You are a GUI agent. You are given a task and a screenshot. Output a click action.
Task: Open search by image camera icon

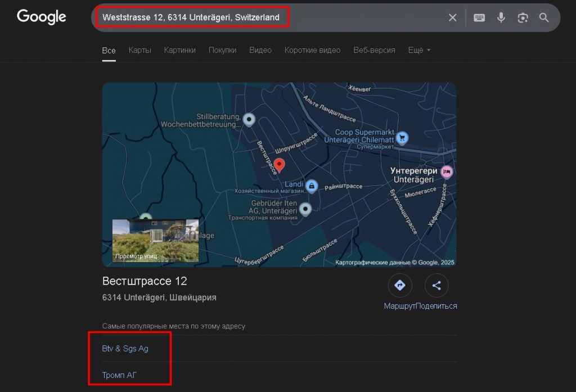click(x=523, y=17)
